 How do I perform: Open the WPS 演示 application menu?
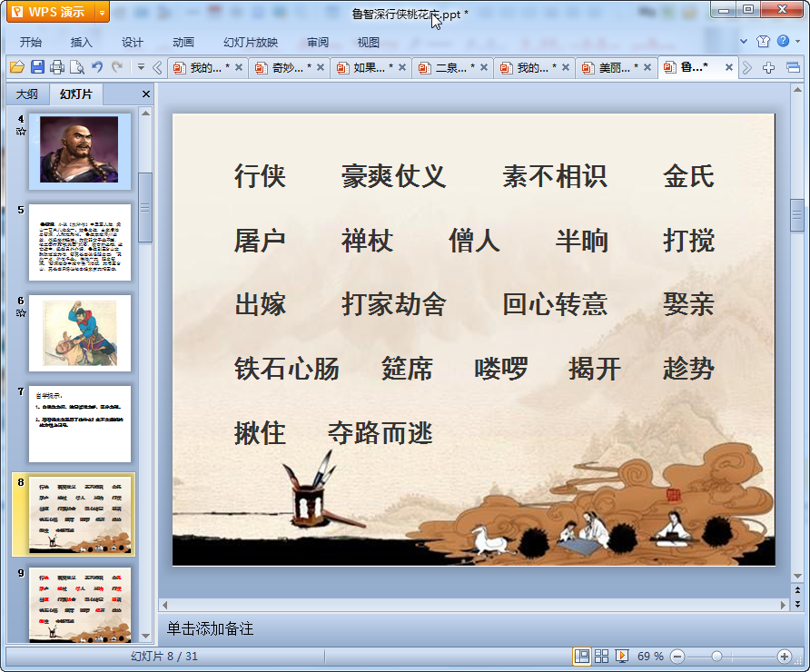pyautogui.click(x=51, y=12)
